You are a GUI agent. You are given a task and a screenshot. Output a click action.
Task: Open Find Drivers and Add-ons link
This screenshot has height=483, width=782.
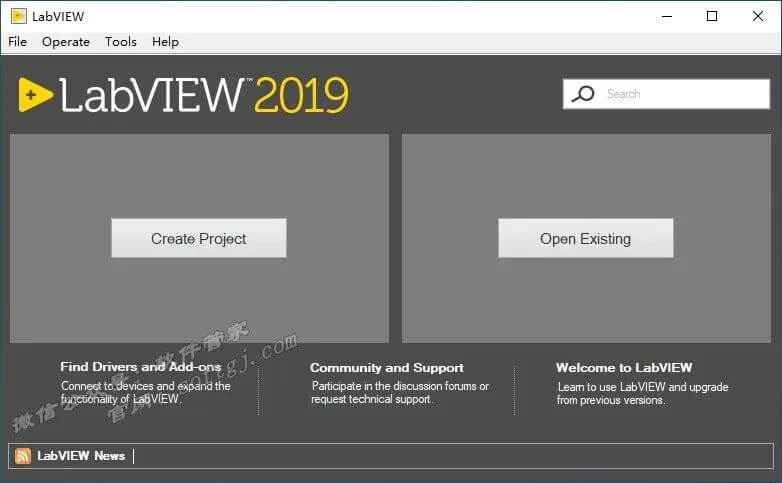click(x=141, y=367)
